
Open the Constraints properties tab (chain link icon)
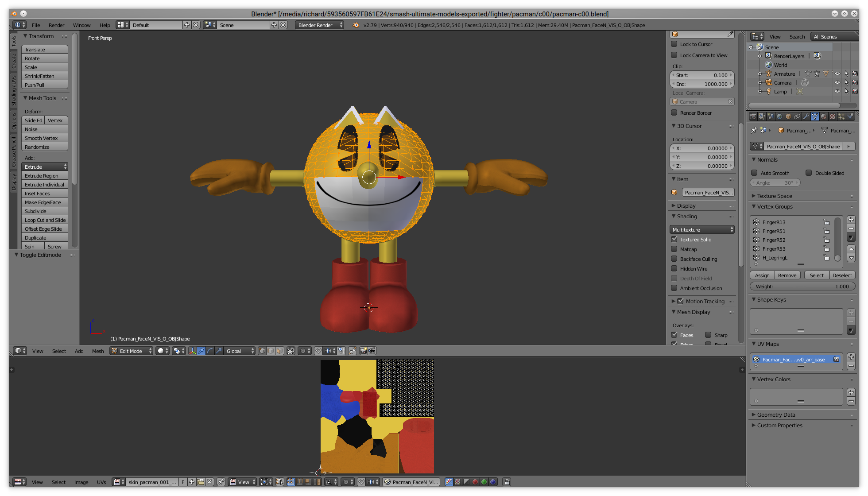click(x=797, y=116)
